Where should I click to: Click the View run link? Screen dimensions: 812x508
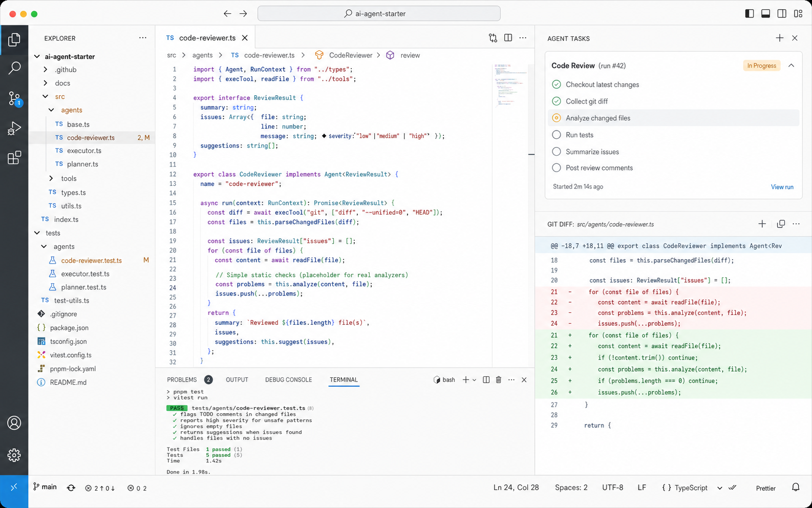(782, 187)
